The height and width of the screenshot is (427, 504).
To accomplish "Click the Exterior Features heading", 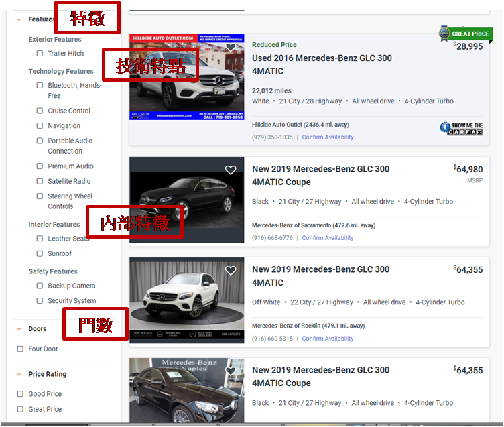I will pos(55,40).
